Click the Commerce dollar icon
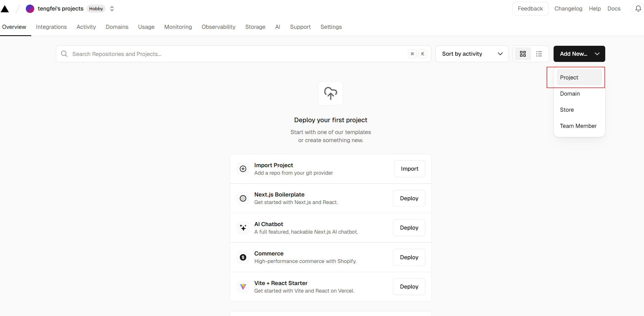Viewport: 644px width, 316px height. tap(243, 257)
